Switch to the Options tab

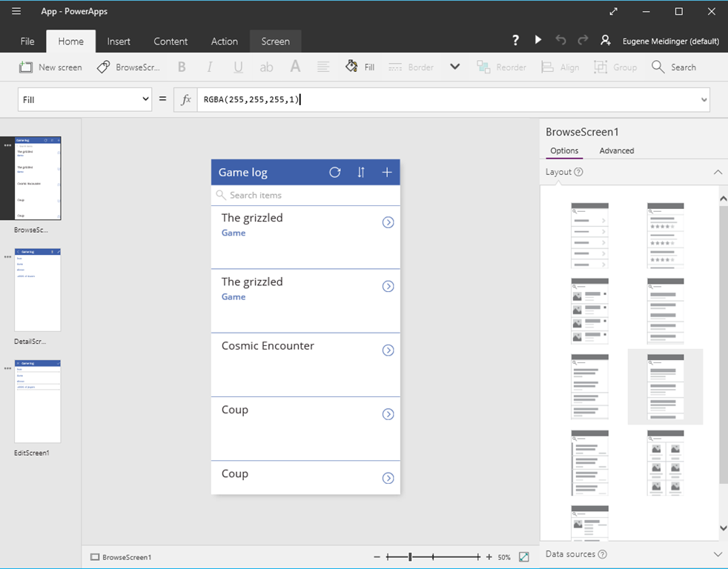(564, 151)
